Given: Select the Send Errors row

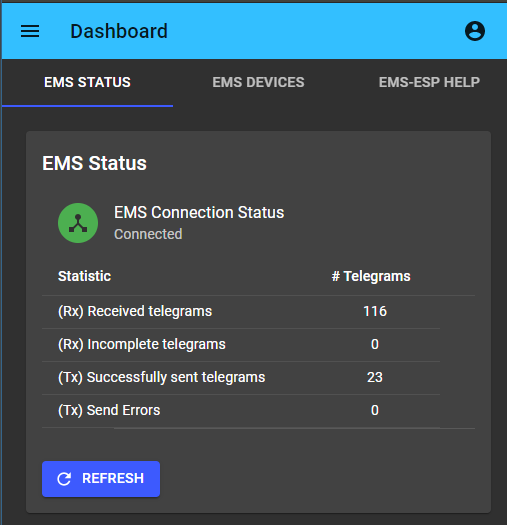Looking at the screenshot, I should (241, 411).
